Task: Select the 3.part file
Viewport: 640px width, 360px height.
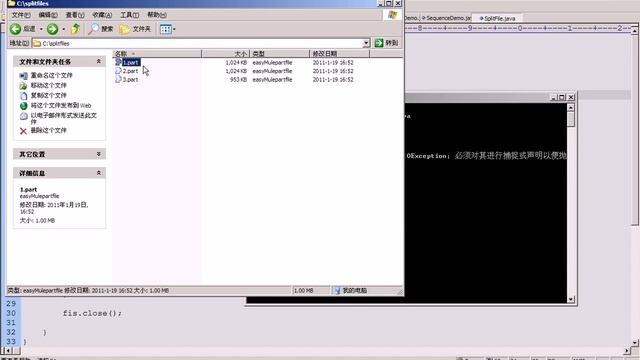Action: [131, 80]
